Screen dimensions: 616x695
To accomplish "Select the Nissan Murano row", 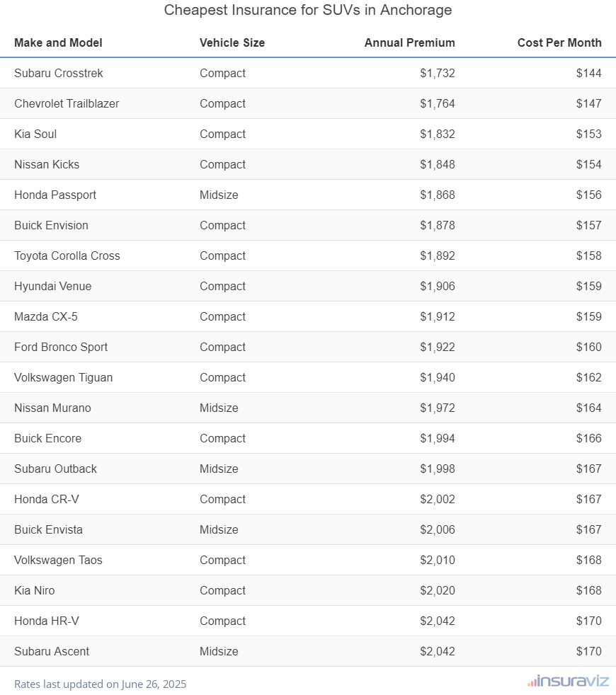I will point(52,408).
